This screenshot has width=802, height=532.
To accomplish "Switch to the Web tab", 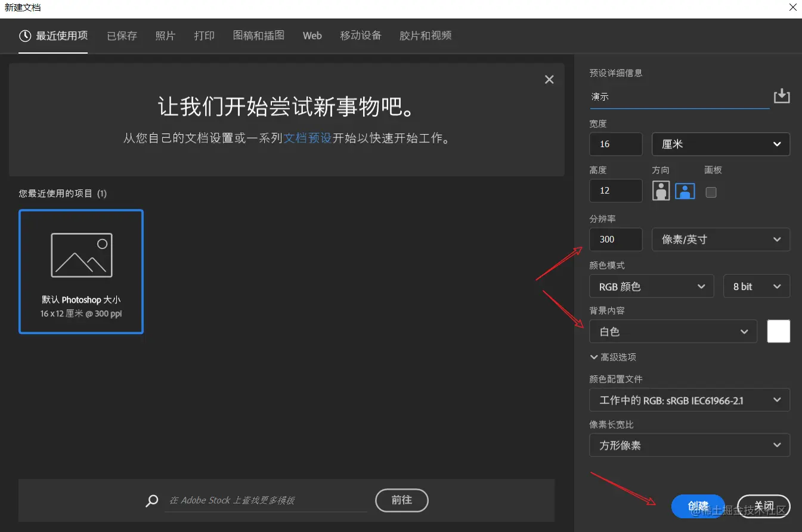I will pyautogui.click(x=312, y=36).
